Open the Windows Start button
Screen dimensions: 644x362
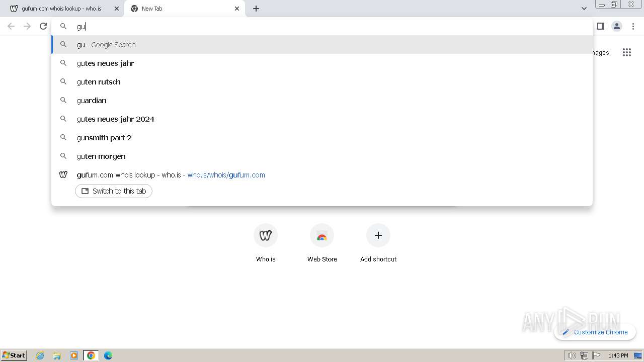14,355
